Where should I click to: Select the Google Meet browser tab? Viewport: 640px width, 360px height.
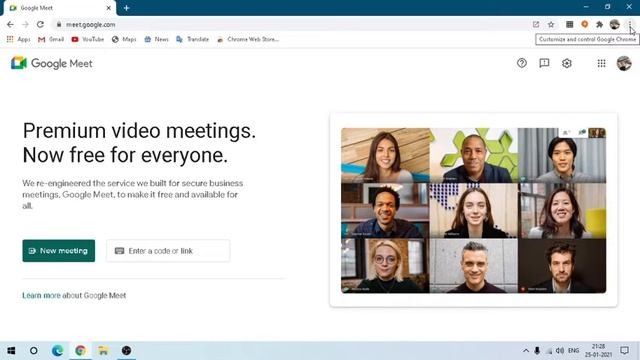pyautogui.click(x=59, y=8)
